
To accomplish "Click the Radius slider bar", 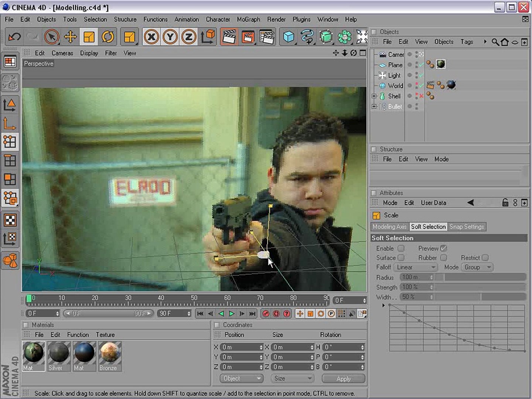I will click(x=480, y=277).
